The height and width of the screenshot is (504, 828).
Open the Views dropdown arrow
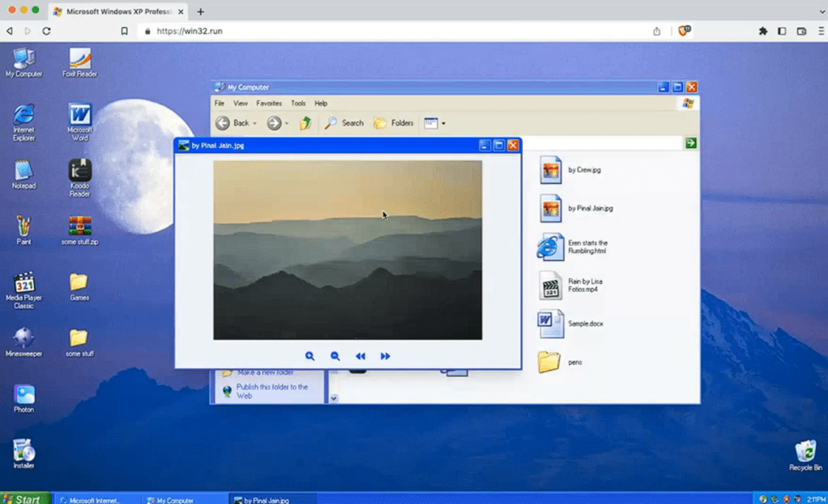click(x=442, y=122)
